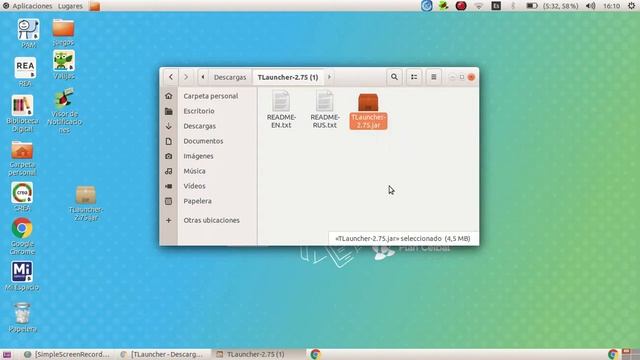The height and width of the screenshot is (360, 640).
Task: Click the home icon in the sidebar
Action: pos(169,96)
